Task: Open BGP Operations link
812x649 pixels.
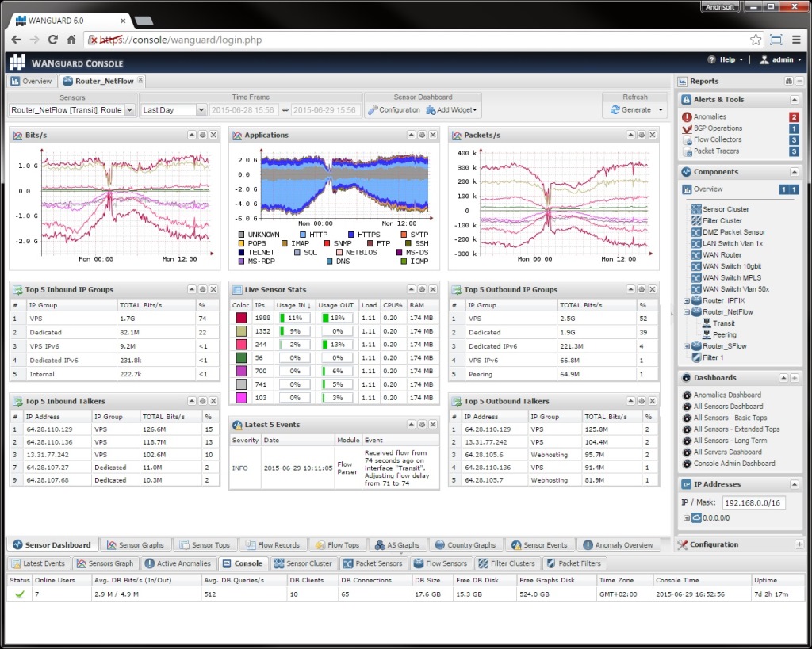Action: [718, 128]
